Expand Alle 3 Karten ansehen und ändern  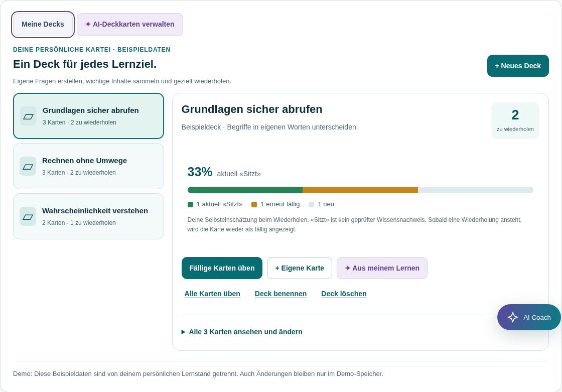click(242, 332)
